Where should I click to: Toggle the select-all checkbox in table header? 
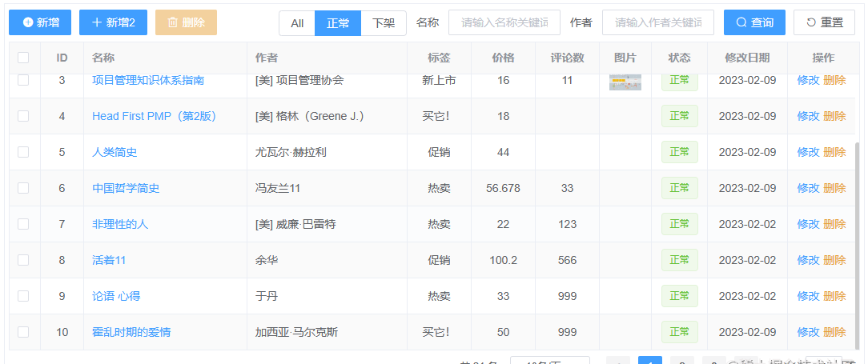pos(23,58)
